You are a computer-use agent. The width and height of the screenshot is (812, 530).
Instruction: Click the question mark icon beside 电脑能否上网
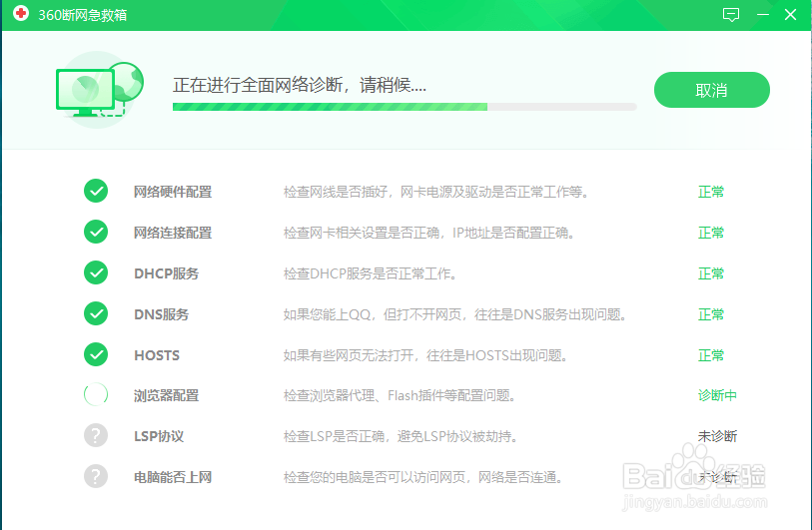[x=96, y=477]
